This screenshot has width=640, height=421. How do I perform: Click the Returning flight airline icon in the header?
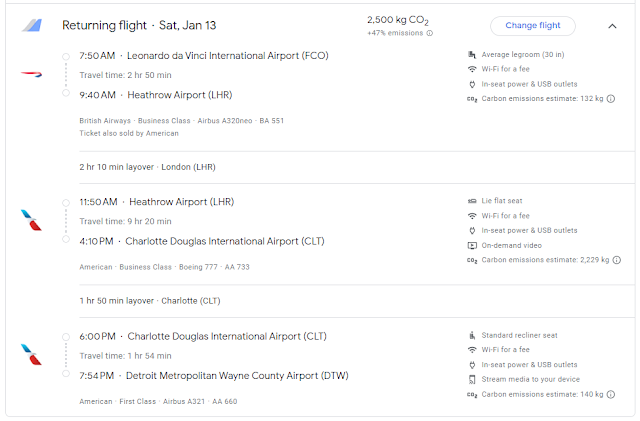click(33, 26)
